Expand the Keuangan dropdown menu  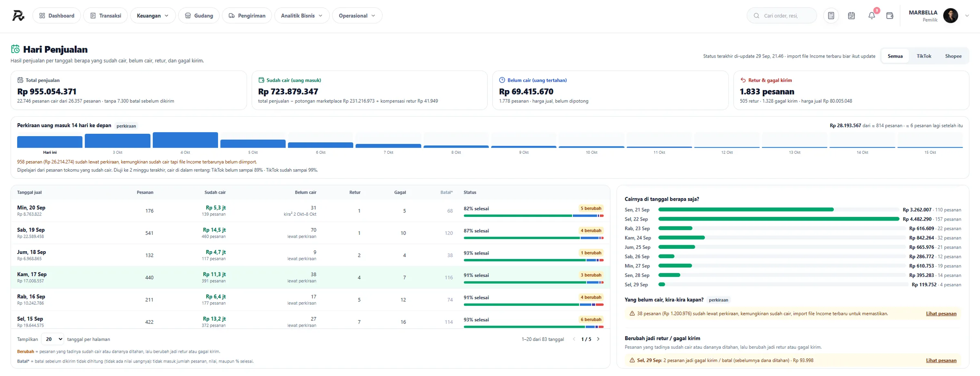[153, 15]
